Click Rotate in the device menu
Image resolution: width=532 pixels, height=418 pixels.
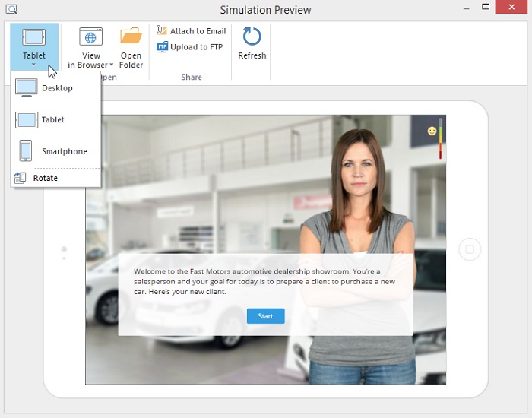(56, 178)
